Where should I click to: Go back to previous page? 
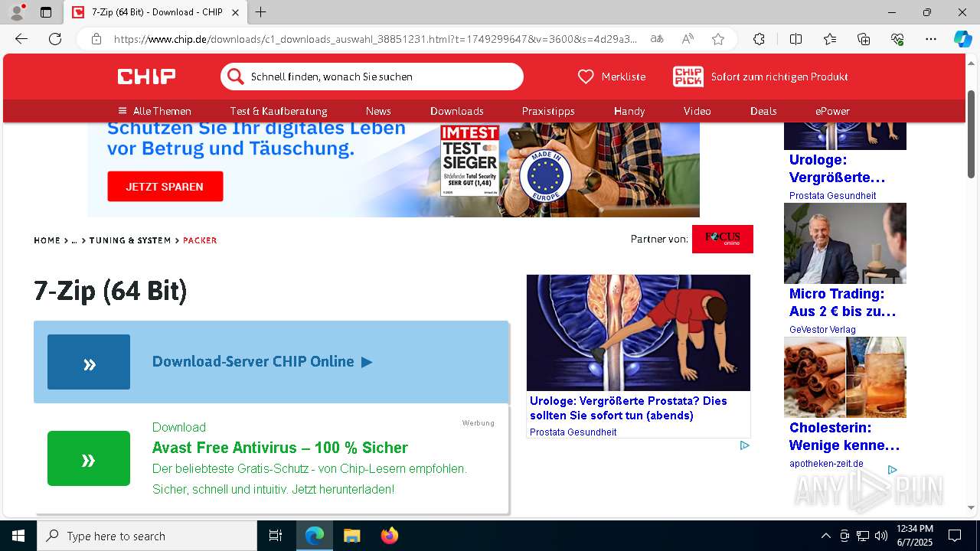coord(21,39)
